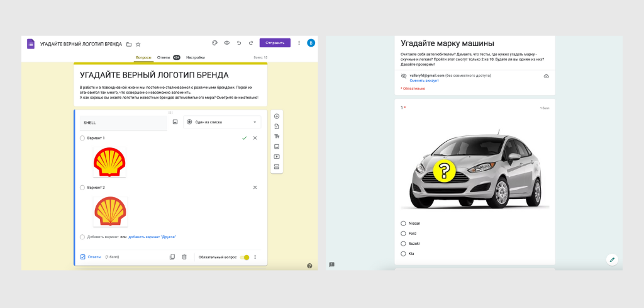Click the crossed-eye icon beside email
The image size is (644, 308).
coord(404,76)
